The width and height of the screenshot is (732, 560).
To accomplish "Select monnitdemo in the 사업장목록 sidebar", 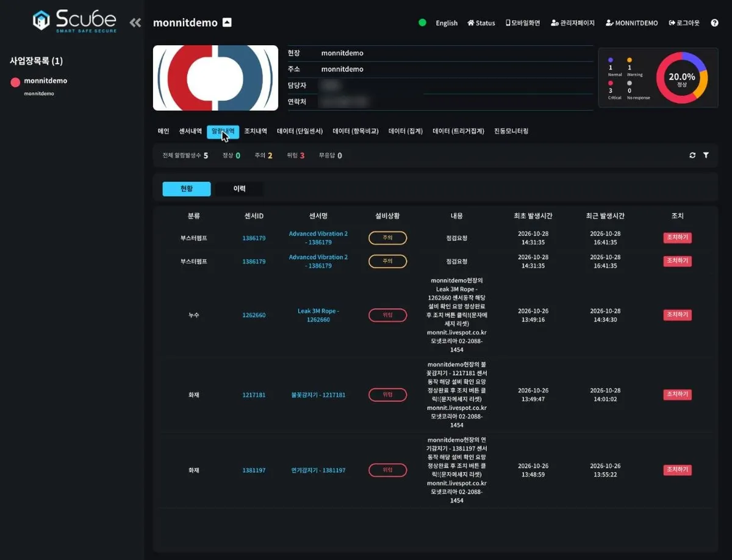I will pos(46,81).
